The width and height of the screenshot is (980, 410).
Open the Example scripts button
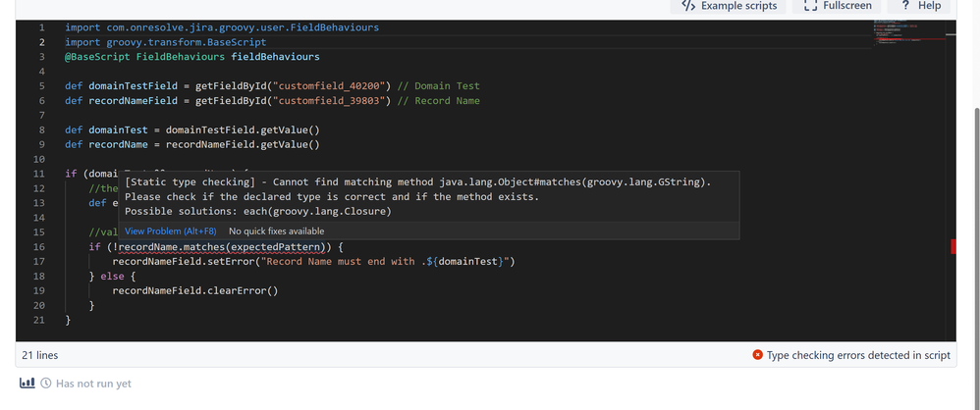tap(728, 6)
